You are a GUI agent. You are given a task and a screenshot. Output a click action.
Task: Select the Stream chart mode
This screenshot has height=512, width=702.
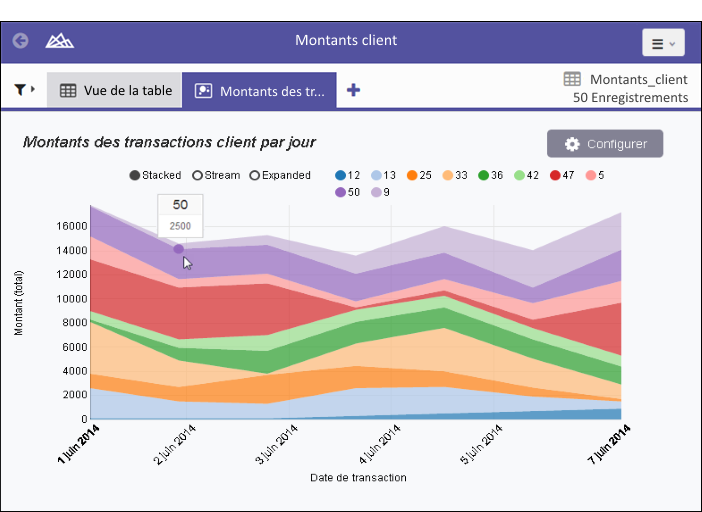coord(198,175)
